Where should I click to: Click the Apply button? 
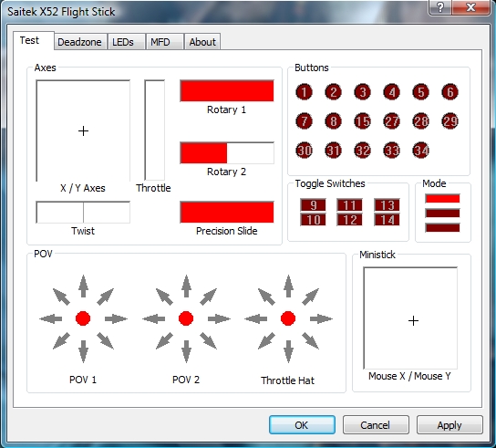click(x=449, y=425)
